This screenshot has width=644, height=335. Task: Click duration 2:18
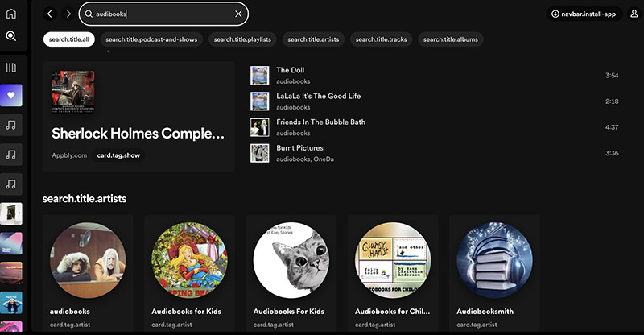612,101
